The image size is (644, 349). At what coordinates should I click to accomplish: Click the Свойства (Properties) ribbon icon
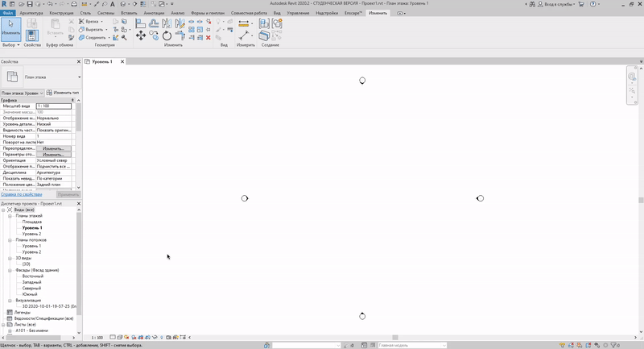(x=32, y=31)
